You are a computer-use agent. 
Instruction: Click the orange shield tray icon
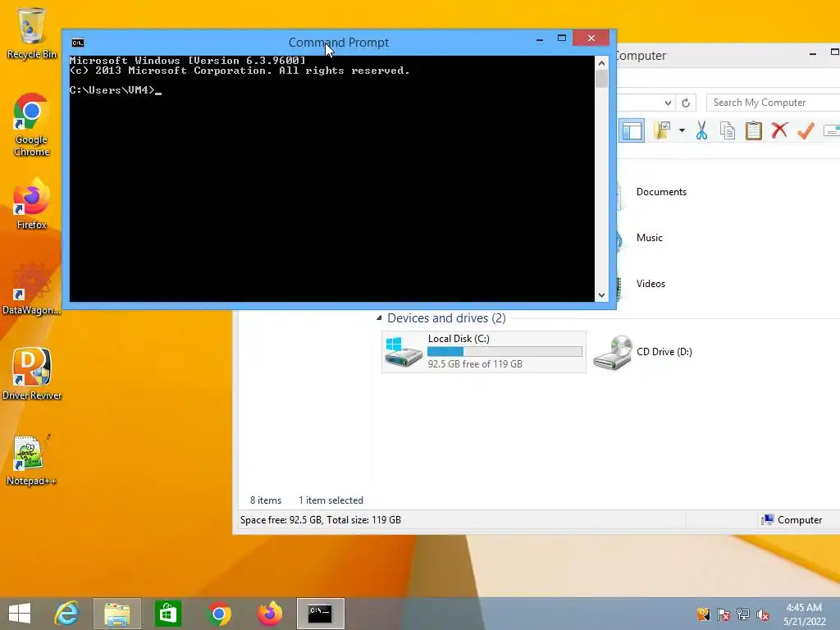tap(703, 614)
